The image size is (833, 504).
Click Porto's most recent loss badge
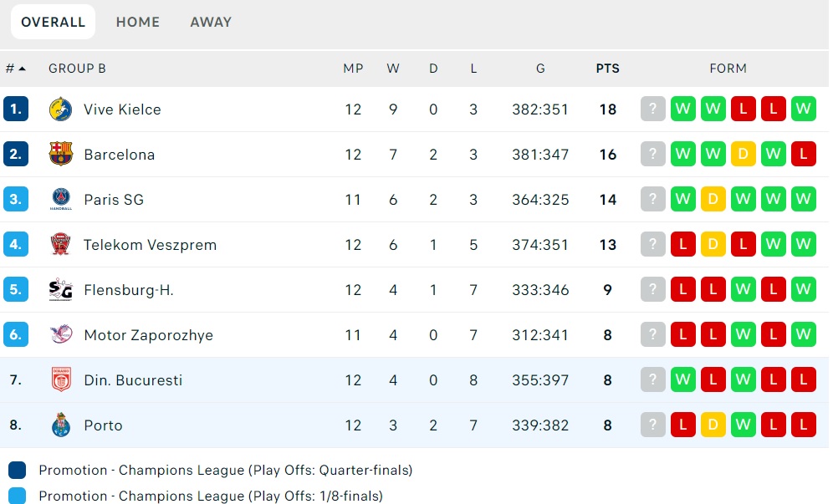tap(804, 425)
